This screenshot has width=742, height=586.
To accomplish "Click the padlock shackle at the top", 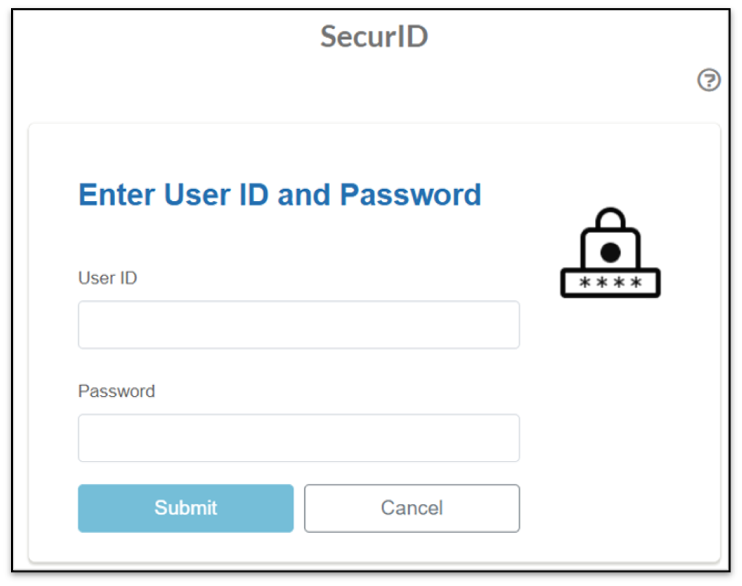I will pyautogui.click(x=610, y=218).
